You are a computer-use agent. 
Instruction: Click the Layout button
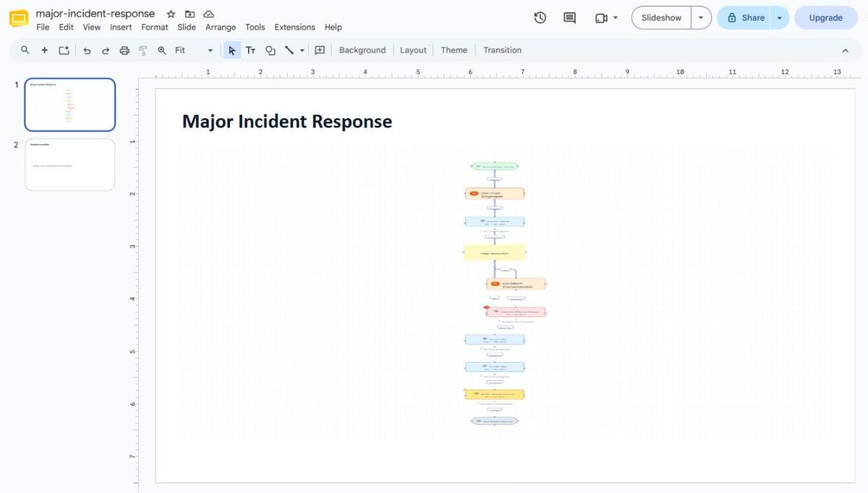pos(413,50)
